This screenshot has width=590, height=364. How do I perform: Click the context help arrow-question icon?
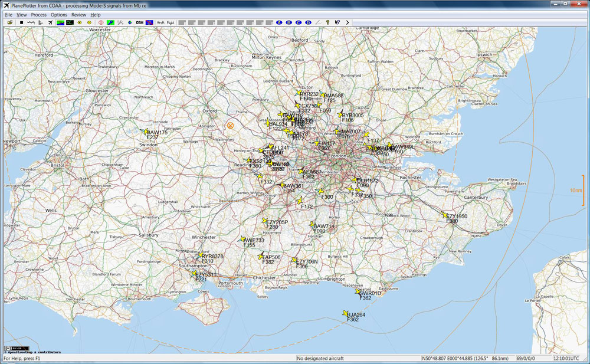(337, 22)
